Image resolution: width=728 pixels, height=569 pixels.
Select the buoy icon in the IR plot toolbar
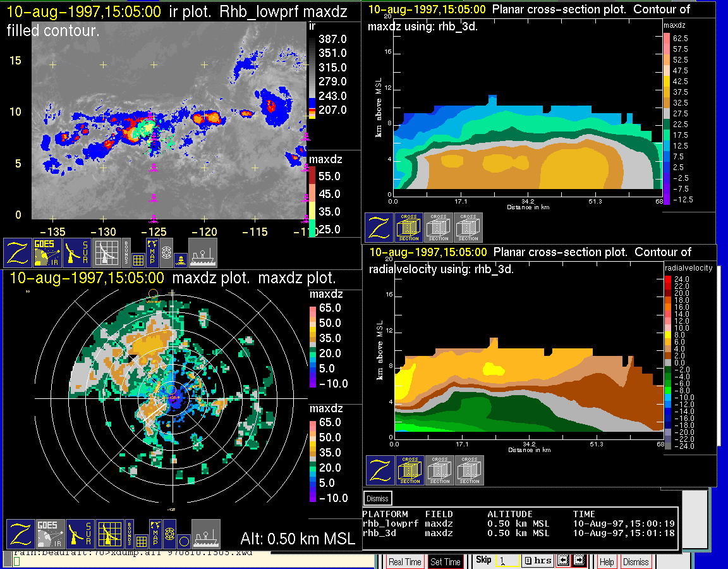[x=181, y=260]
